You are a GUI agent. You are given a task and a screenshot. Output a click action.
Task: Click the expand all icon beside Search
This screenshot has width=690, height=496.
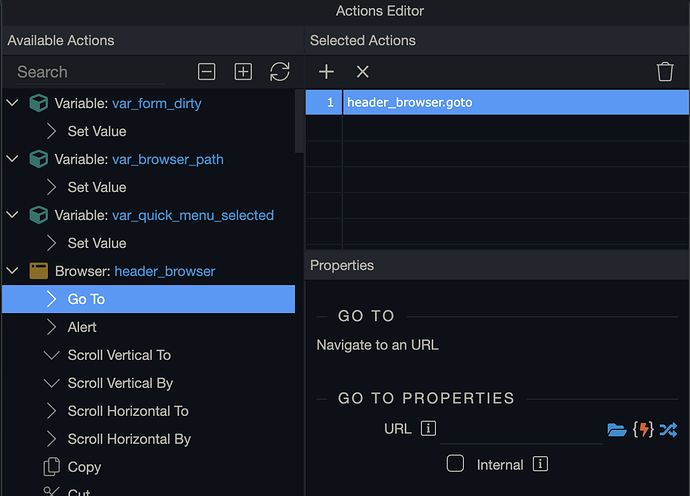(243, 72)
